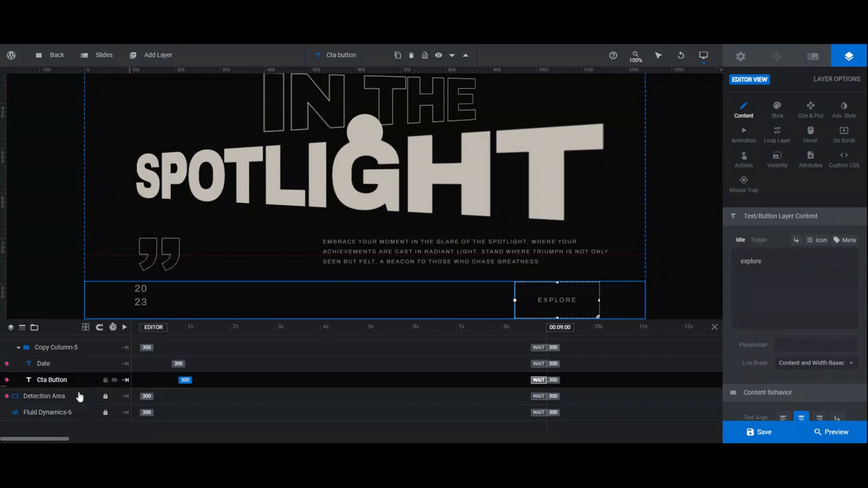Switch to the layer options tab
The image size is (868, 488).
[849, 56]
